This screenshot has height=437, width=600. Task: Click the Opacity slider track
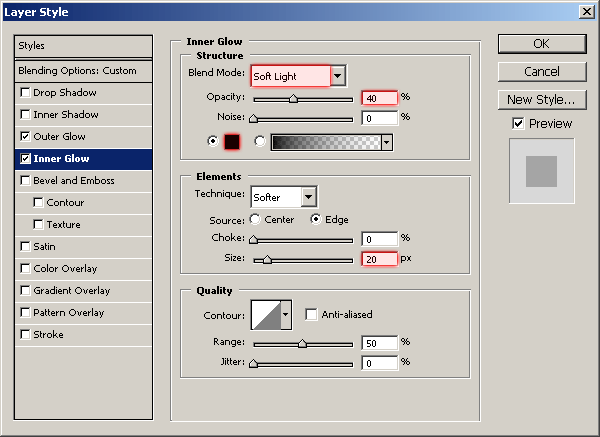[x=302, y=99]
